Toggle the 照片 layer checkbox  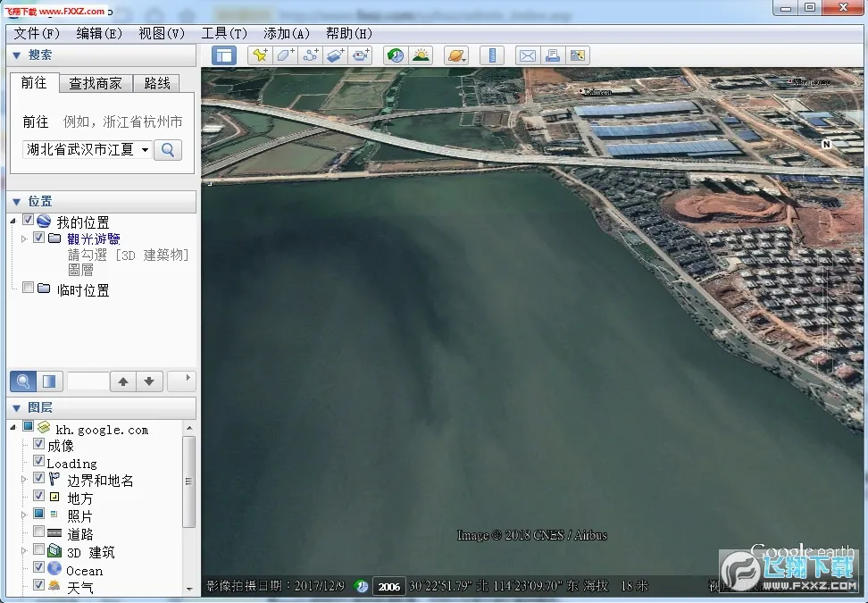(x=38, y=514)
